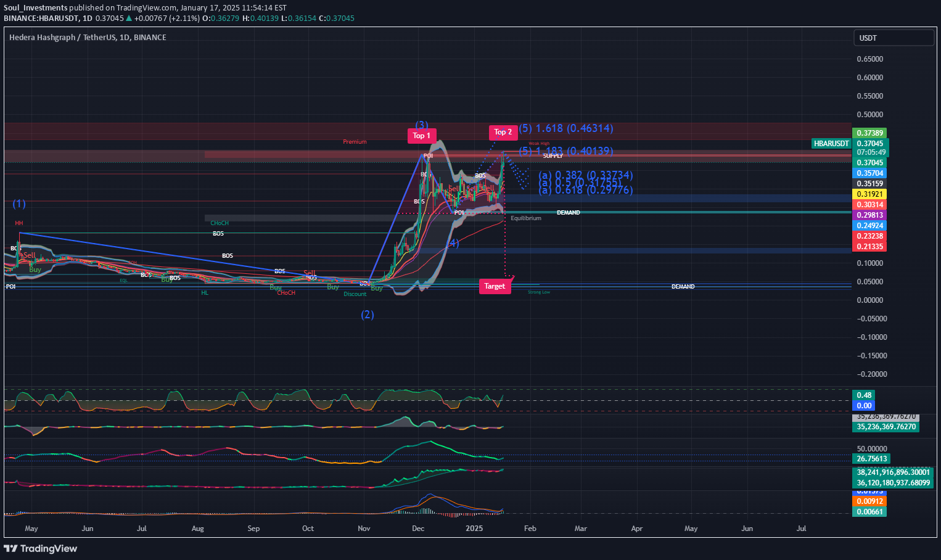The image size is (941, 560).
Task: Click the pink Top 1 label
Action: tap(422, 136)
